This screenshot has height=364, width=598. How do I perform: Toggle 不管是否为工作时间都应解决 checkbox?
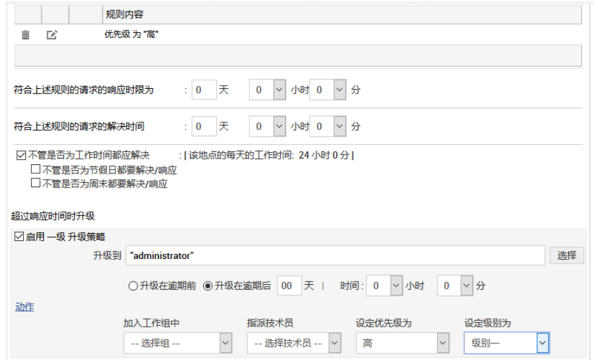[21, 155]
